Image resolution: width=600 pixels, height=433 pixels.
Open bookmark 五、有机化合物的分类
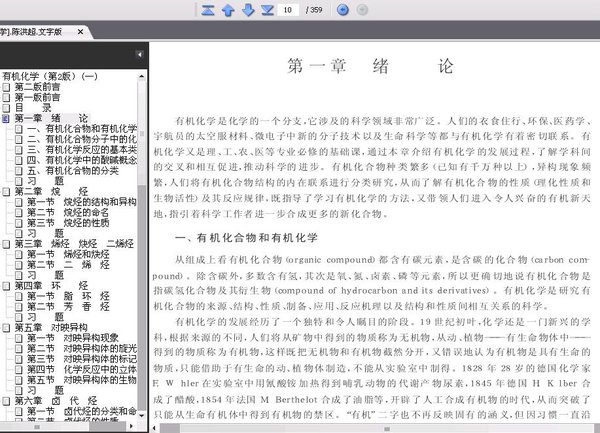[73, 171]
